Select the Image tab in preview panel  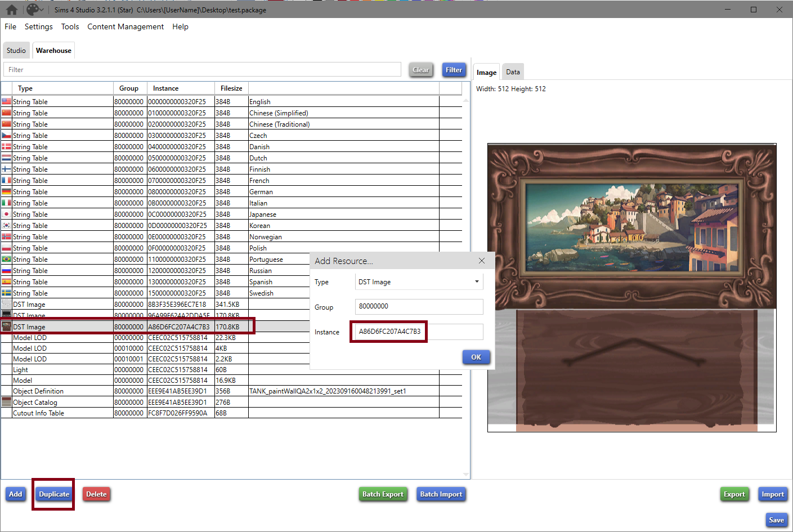(486, 72)
